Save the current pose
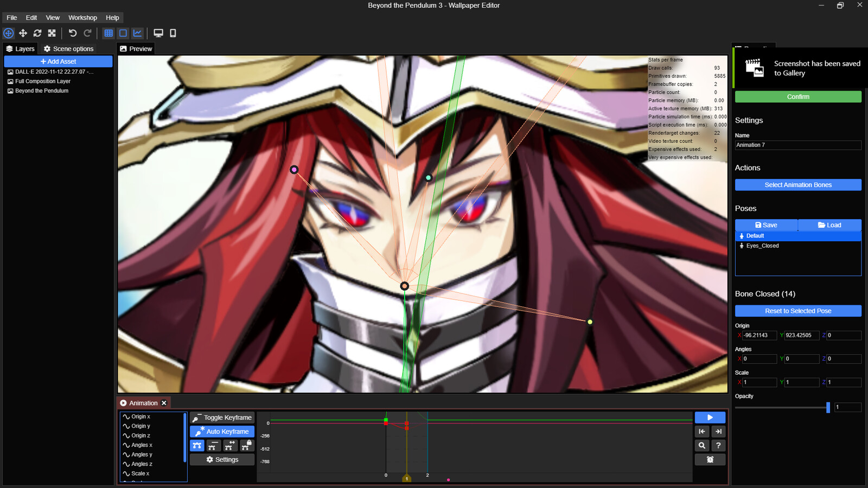Image resolution: width=868 pixels, height=488 pixels. (766, 225)
